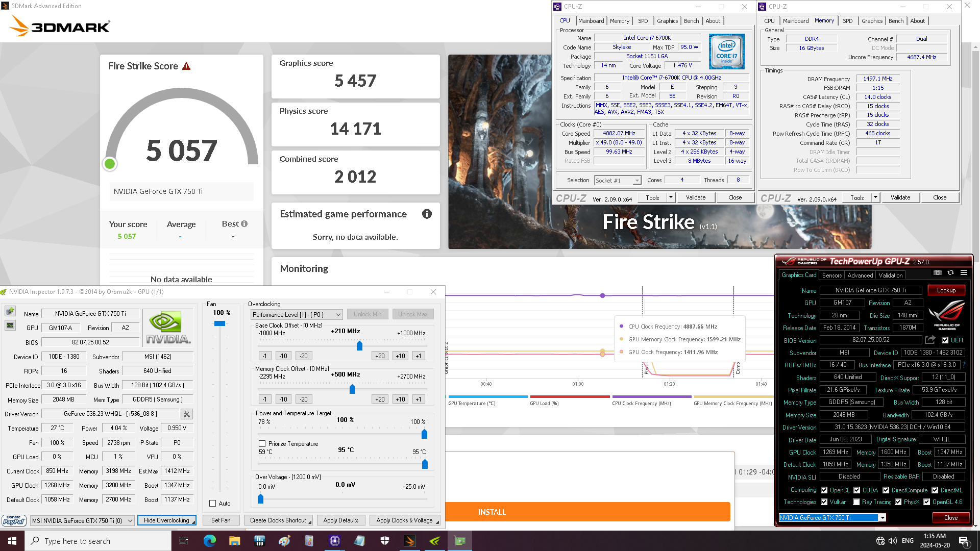Expand the Tools arrow in the left CPU-Z window

point(671,197)
